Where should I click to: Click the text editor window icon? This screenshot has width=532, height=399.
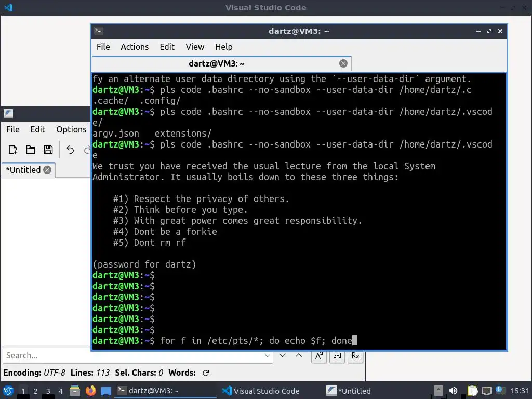coord(8,114)
